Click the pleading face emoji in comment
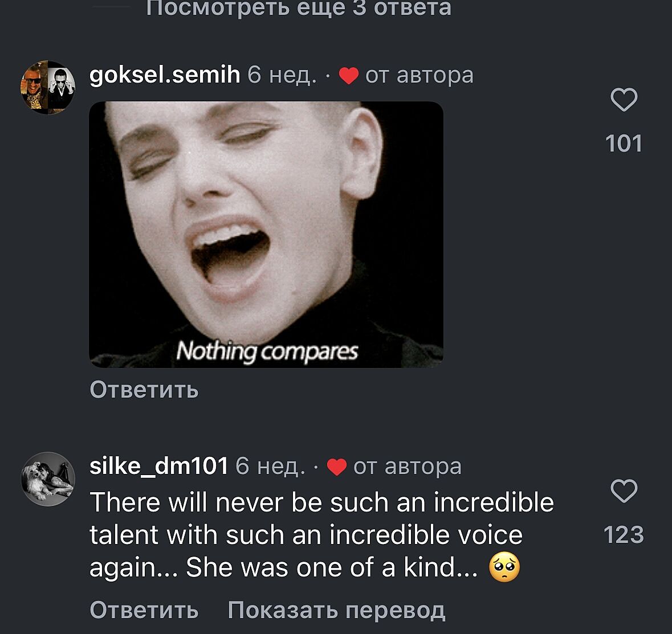Screen dimensions: 672x634 [504, 568]
